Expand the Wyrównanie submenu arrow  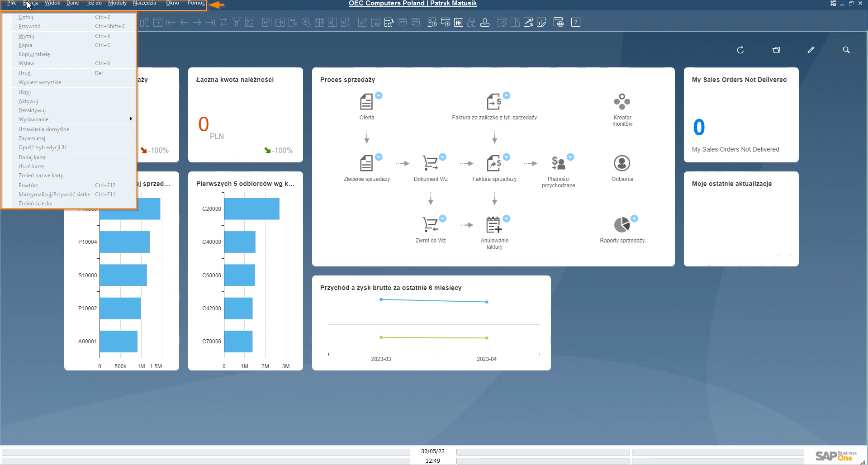pos(131,119)
